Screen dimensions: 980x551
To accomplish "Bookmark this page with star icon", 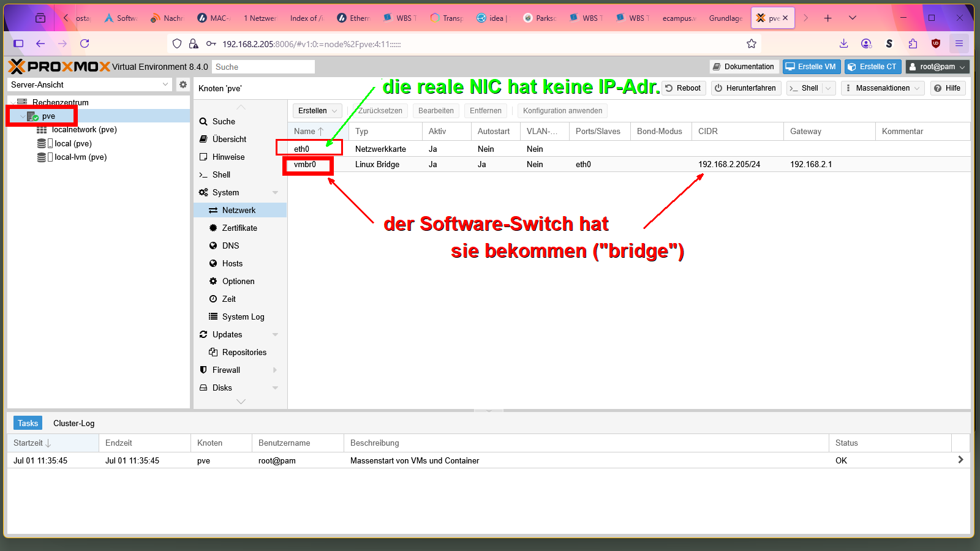I will (x=752, y=43).
